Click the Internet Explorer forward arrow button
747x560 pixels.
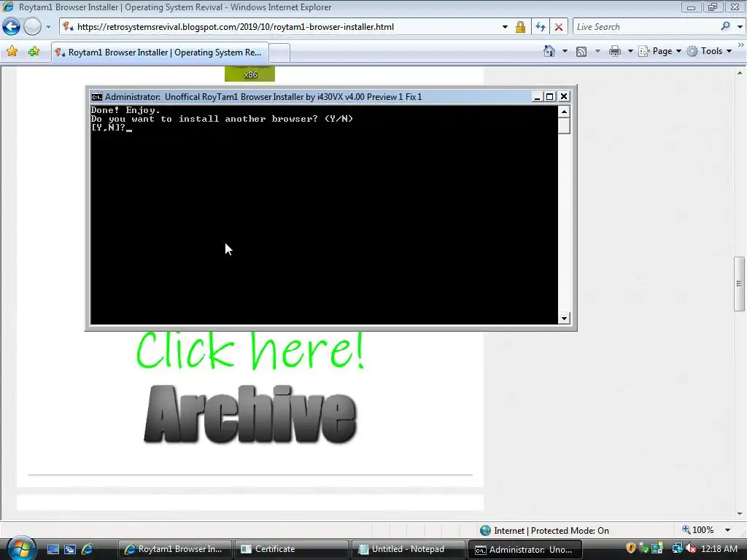(32, 27)
